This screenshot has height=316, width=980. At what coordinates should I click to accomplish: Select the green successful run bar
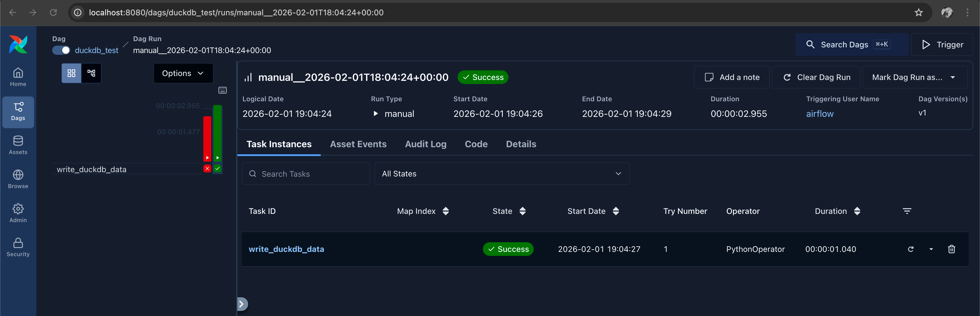click(217, 133)
